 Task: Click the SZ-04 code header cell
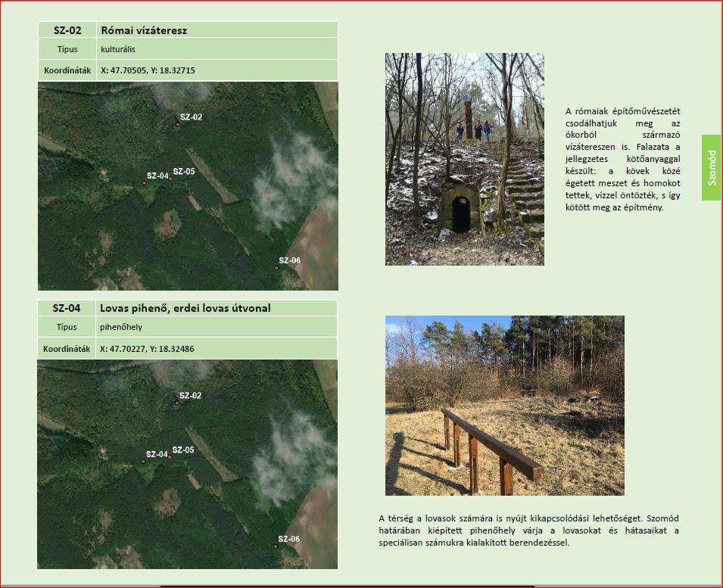tap(67, 308)
